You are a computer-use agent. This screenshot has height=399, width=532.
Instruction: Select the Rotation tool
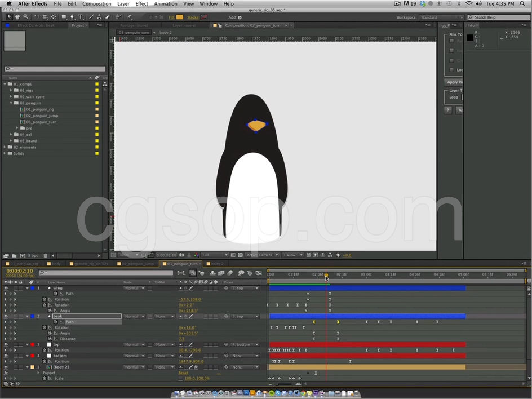[x=36, y=17]
